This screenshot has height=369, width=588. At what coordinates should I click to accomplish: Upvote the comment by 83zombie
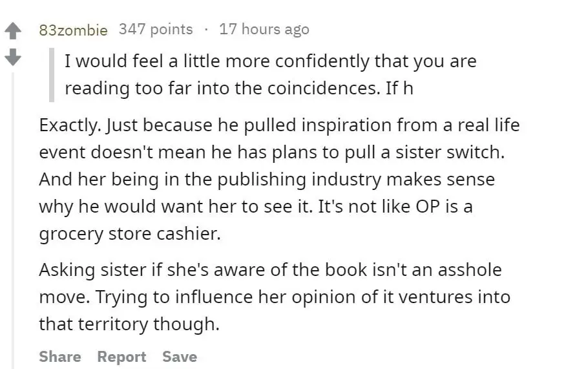point(13,31)
